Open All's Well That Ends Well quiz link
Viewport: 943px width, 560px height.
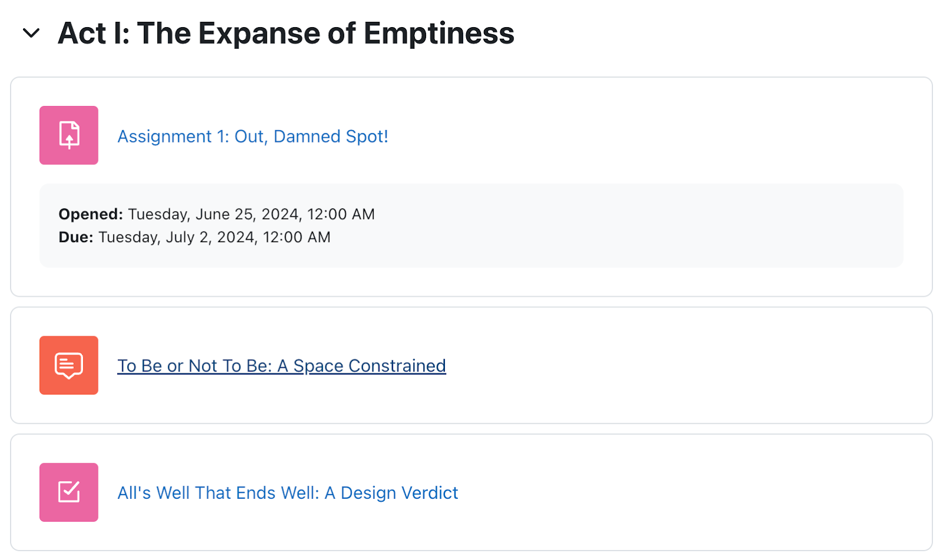288,493
